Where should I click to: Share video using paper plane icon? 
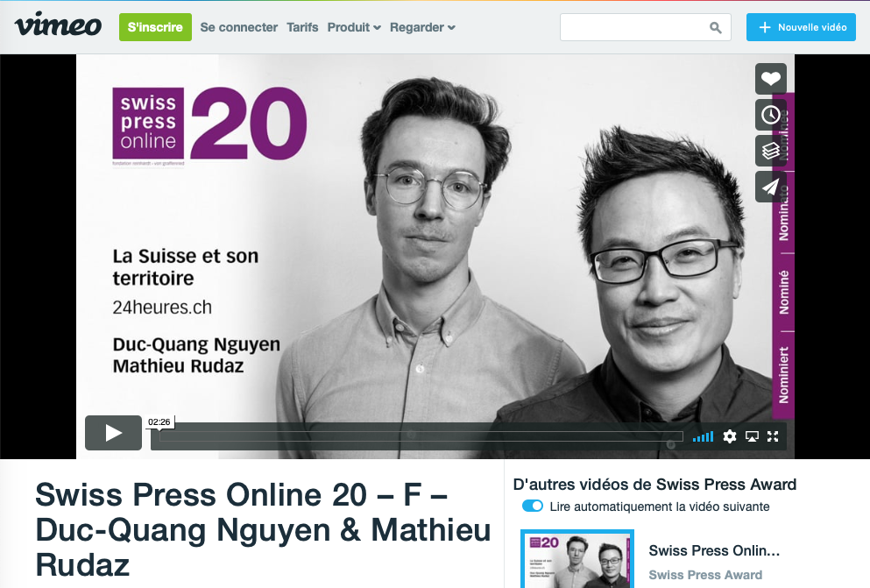(x=771, y=187)
